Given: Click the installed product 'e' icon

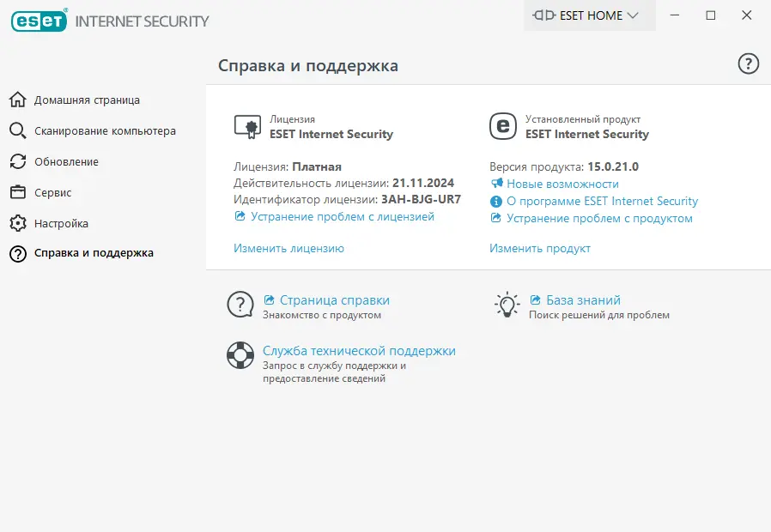Looking at the screenshot, I should 503,126.
